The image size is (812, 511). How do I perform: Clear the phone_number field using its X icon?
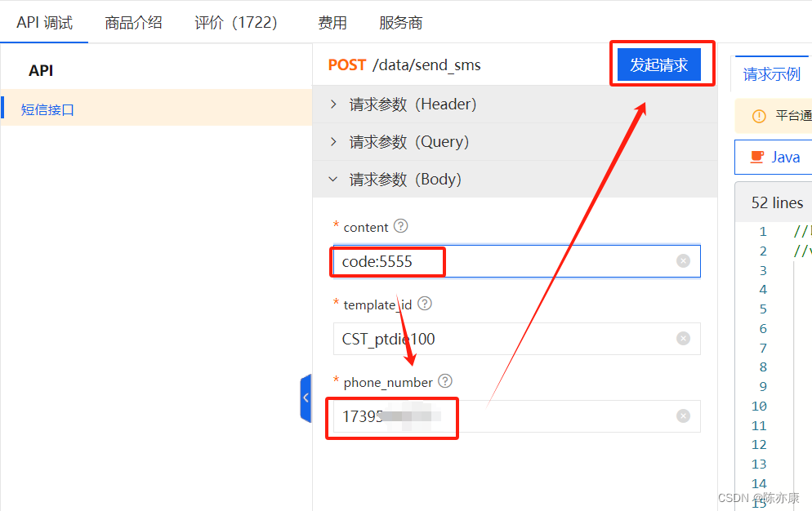point(683,415)
